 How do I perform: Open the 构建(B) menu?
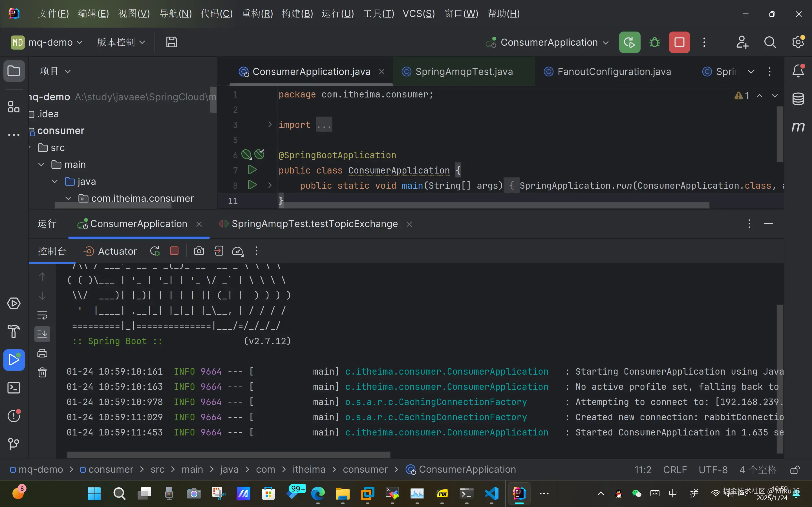click(x=297, y=14)
